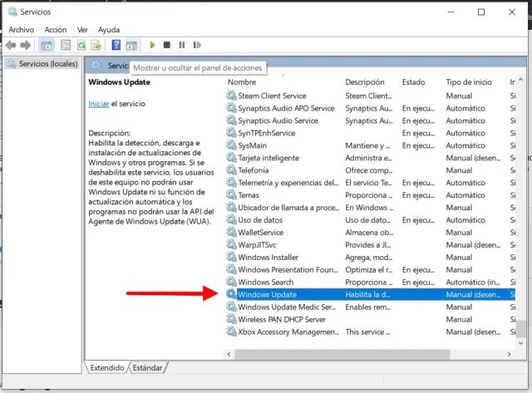This screenshot has height=393, width=532.
Task: Click the horizontal scrollbar right arrow
Action: 509,354
